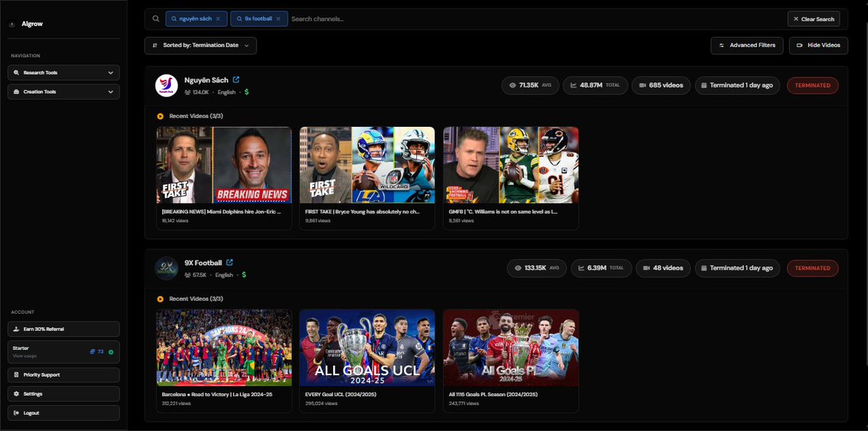Click the Logout arrow icon

(16, 413)
